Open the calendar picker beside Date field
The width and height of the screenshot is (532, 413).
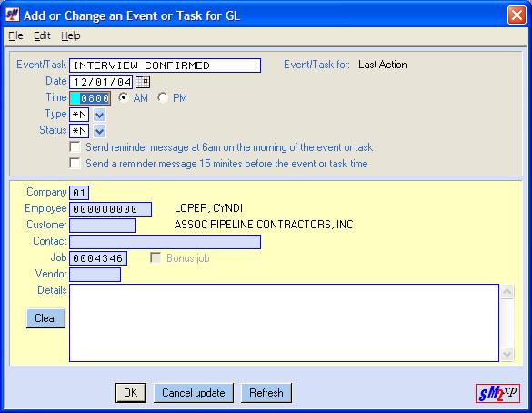143,82
